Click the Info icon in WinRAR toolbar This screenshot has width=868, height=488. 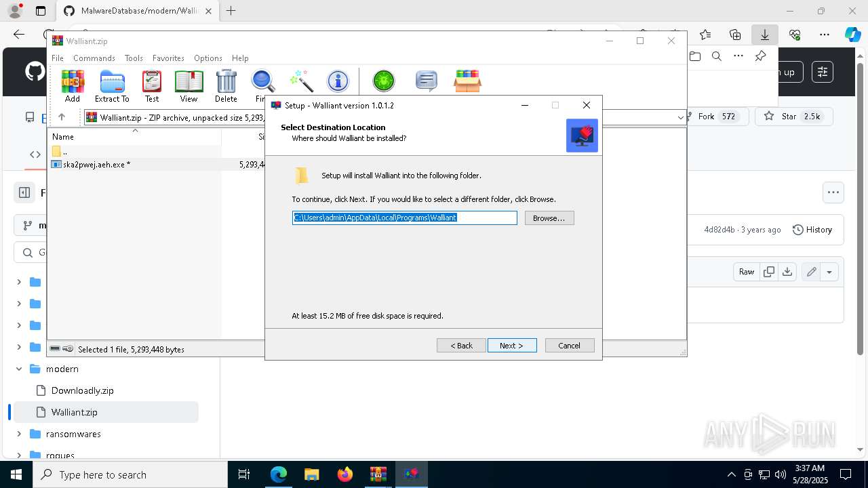coord(338,81)
